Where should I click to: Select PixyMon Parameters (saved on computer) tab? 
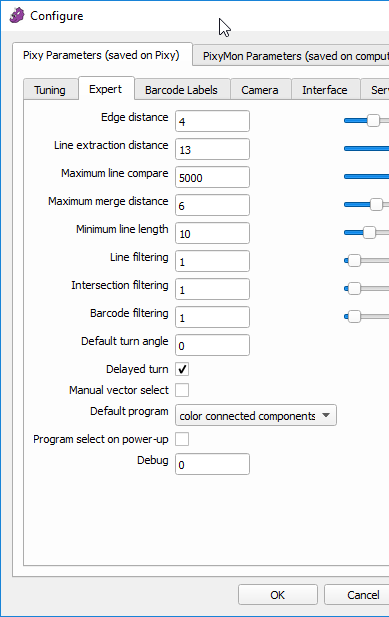click(x=291, y=56)
